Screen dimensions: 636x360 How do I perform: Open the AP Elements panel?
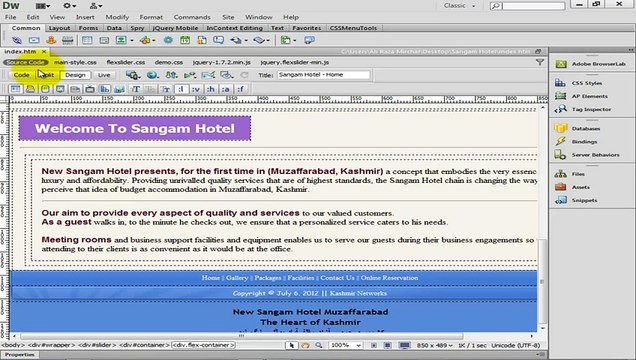[x=581, y=96]
